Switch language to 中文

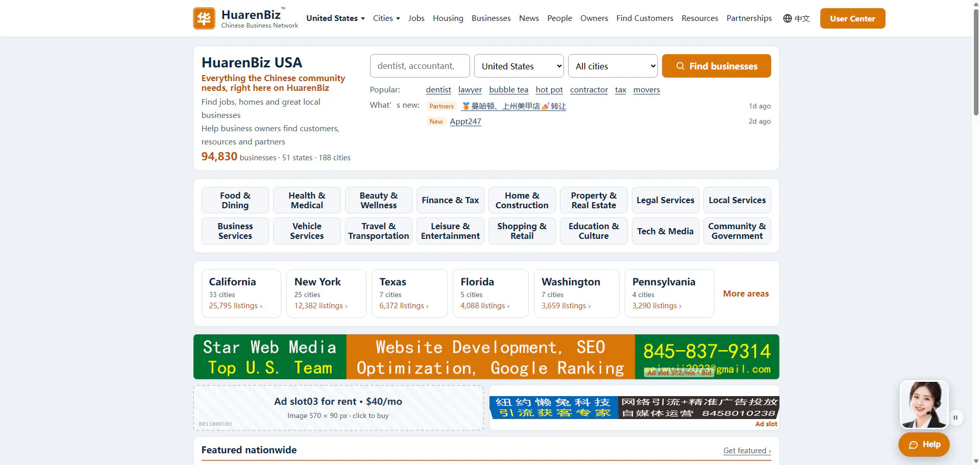tap(802, 18)
